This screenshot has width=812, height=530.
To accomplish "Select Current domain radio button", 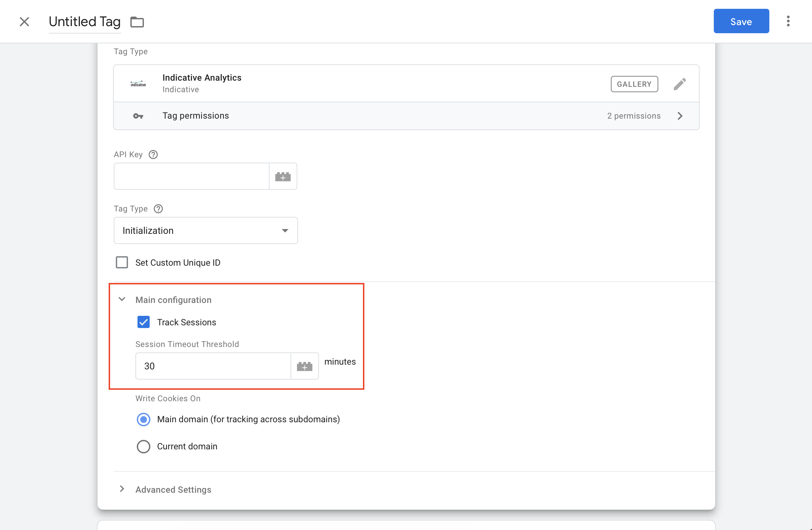I will (x=143, y=446).
